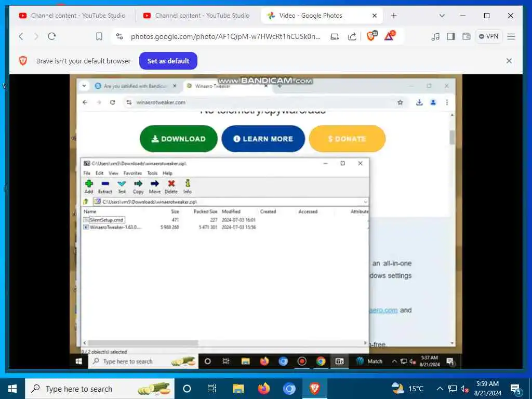Click the green DOWNLOAD button in video
The image size is (532, 399).
pos(179,139)
